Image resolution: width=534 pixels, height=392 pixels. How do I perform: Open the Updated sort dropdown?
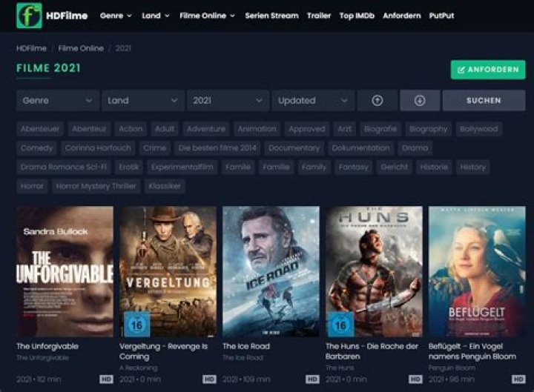point(313,100)
